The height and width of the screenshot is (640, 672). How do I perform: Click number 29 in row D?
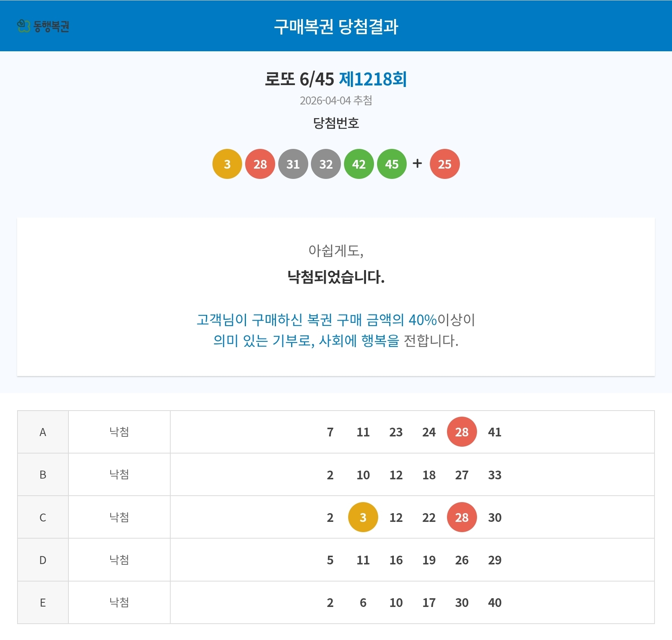[495, 560]
